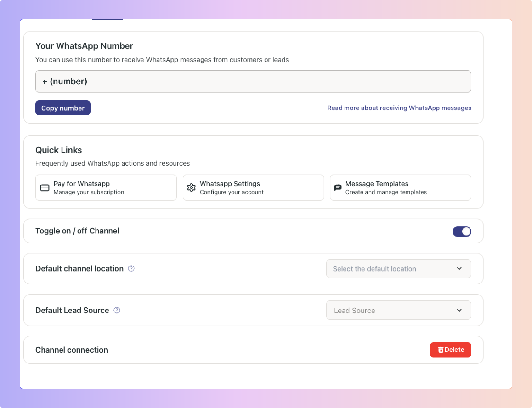532x408 pixels.
Task: Click Create and manage templates text
Action: click(x=386, y=192)
